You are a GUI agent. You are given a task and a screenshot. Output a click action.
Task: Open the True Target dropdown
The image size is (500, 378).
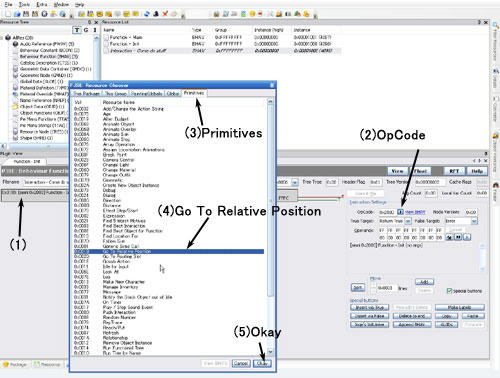[408, 221]
